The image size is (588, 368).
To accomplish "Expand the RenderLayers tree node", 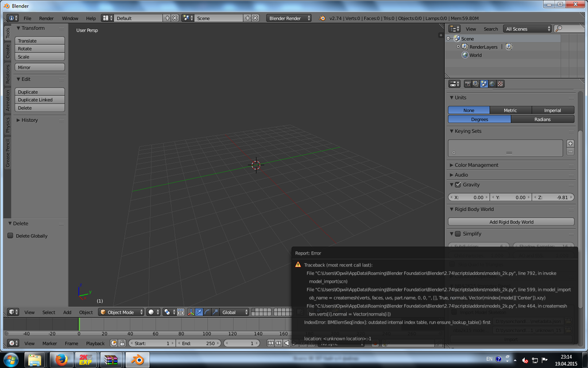I will coord(458,47).
